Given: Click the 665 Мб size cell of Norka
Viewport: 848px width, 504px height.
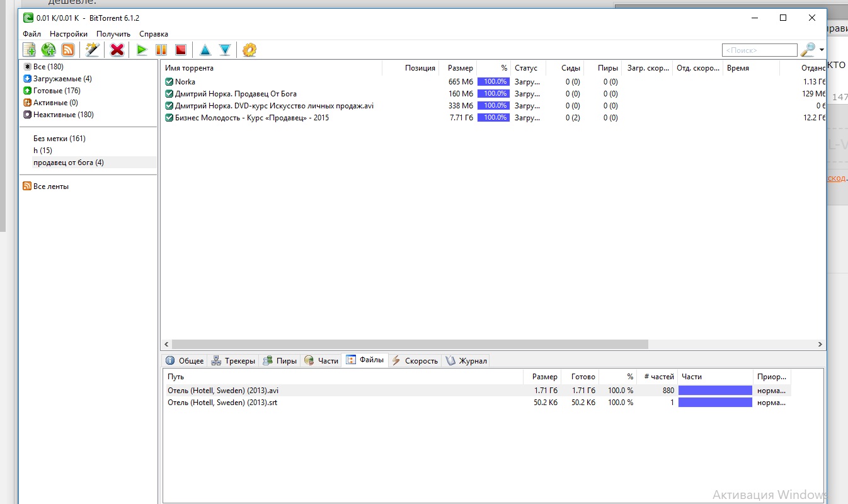Looking at the screenshot, I should tap(461, 82).
